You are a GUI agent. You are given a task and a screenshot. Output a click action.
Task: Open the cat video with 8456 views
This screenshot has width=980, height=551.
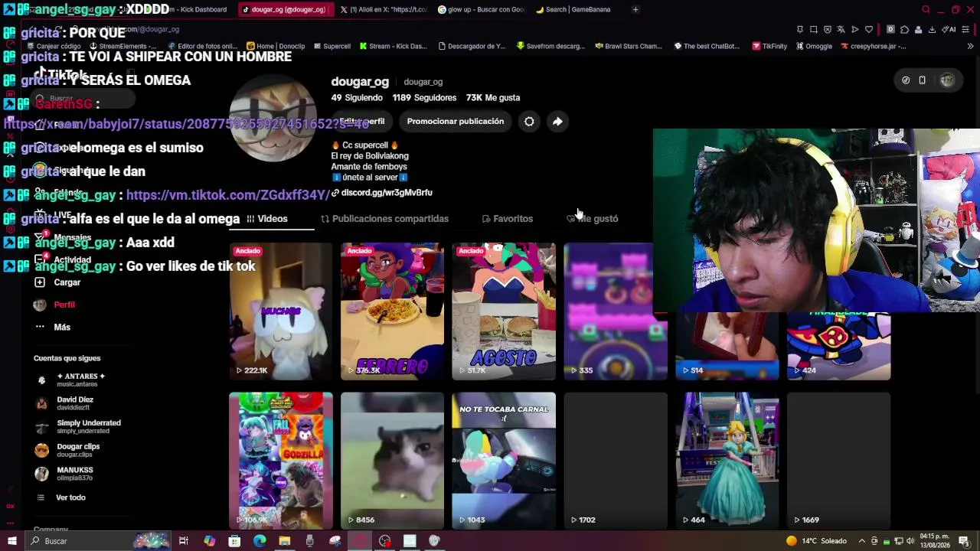[392, 461]
